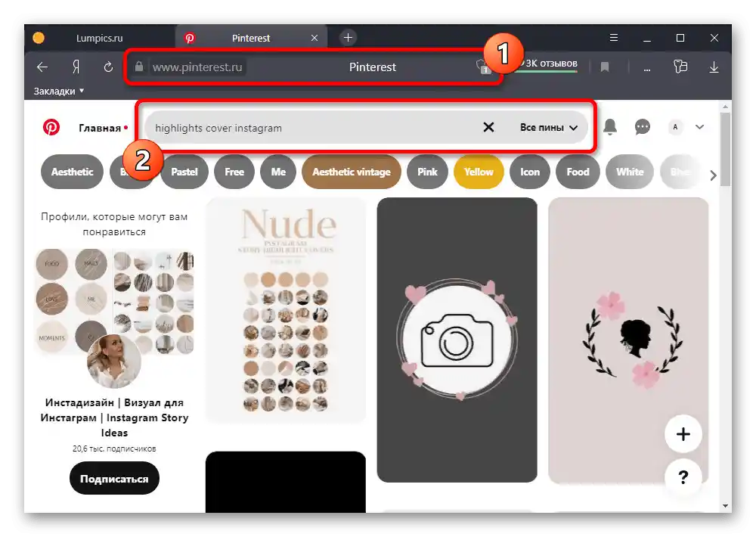Screen dimensions: 756x537
Task: Click the scrollbar up arrow
Action: 726,106
